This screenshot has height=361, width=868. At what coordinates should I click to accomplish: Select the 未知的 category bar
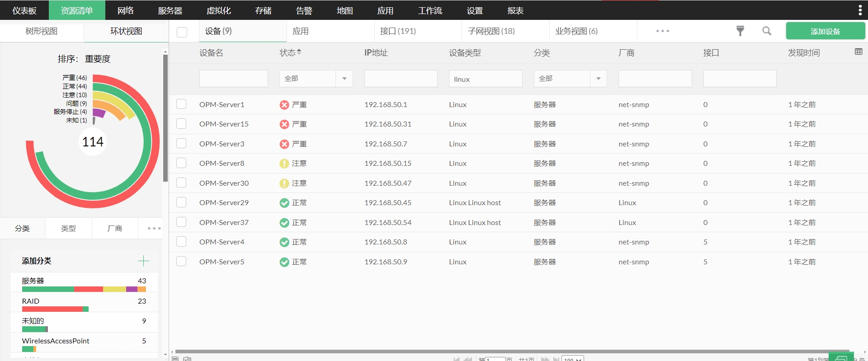click(x=35, y=329)
